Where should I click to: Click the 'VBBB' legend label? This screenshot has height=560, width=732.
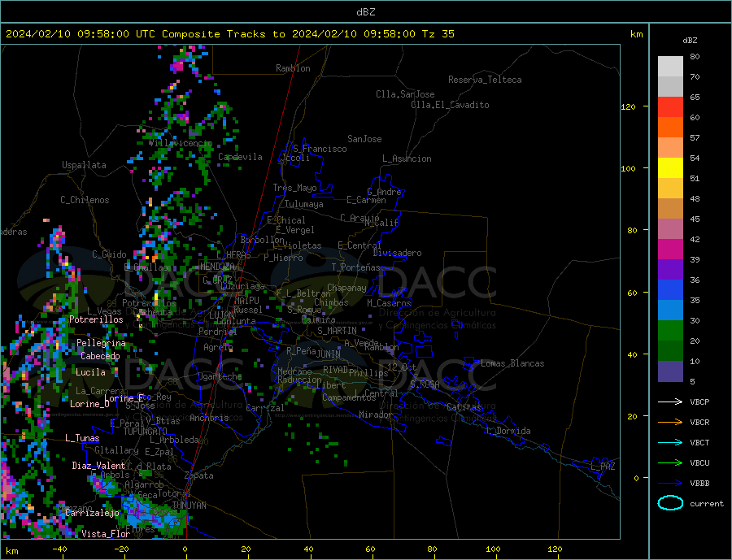pos(699,484)
